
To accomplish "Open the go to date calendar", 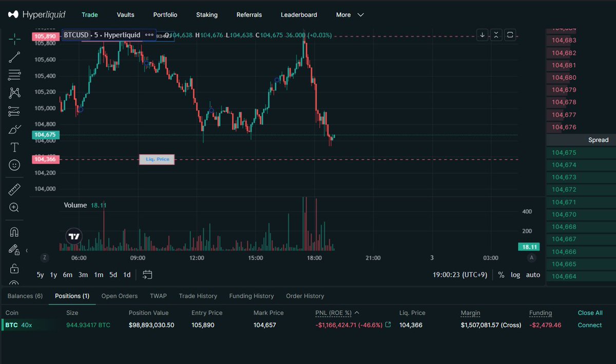I will tap(147, 275).
